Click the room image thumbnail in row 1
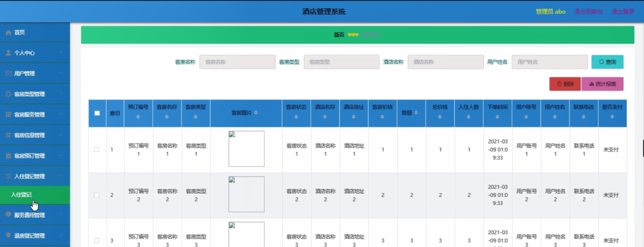 point(247,149)
